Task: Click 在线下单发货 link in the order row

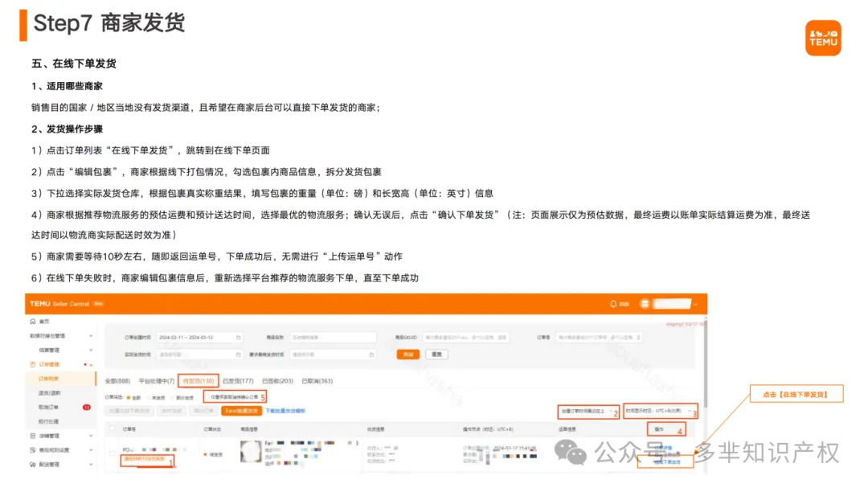Action: [x=666, y=462]
